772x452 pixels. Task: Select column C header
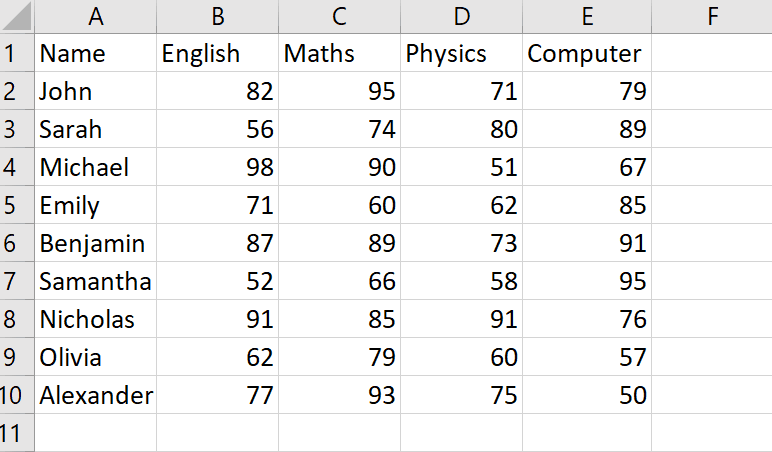pos(340,16)
